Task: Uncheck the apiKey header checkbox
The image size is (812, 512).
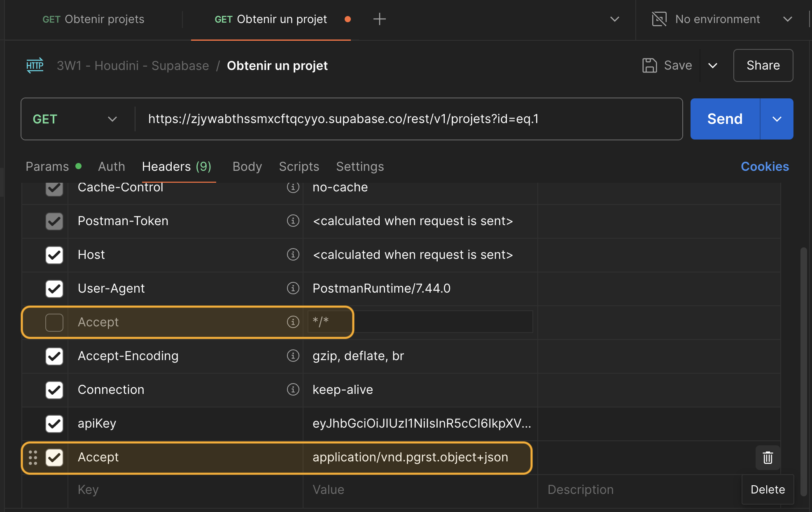Action: (54, 424)
